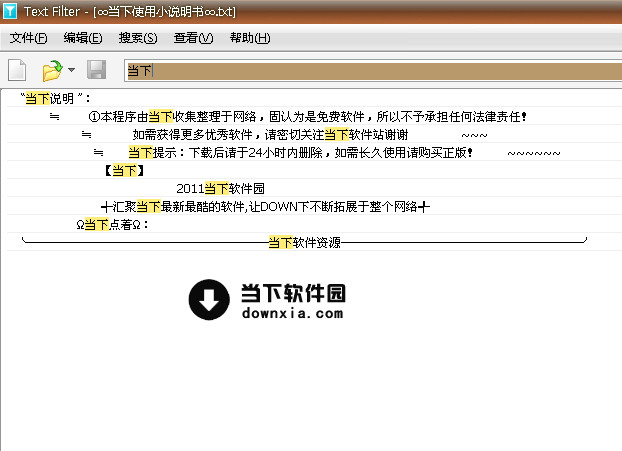The height and width of the screenshot is (451, 622).
Task: Open the 编辑(E) menu
Action: (83, 38)
